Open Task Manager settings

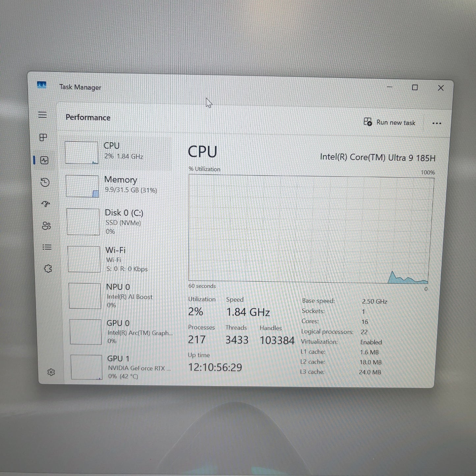(51, 372)
